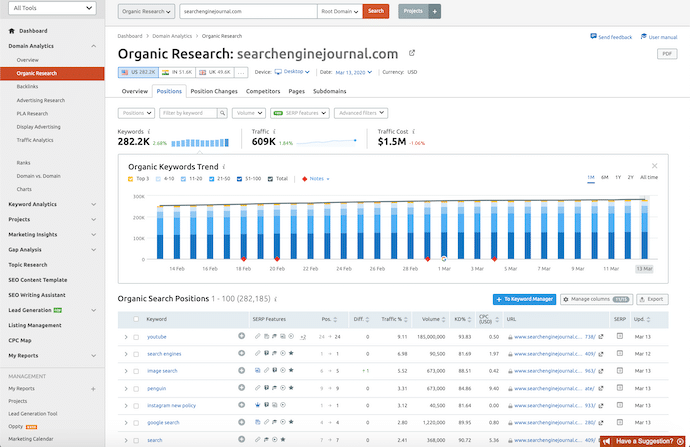The width and height of the screenshot is (690, 447).
Task: Click the PDF button
Action: (x=667, y=54)
